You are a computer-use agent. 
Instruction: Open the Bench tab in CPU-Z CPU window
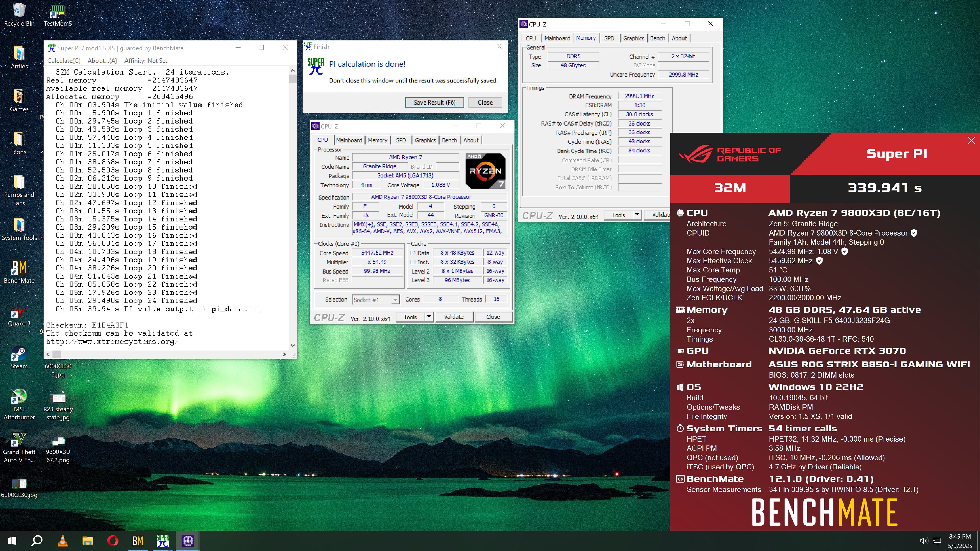[449, 140]
